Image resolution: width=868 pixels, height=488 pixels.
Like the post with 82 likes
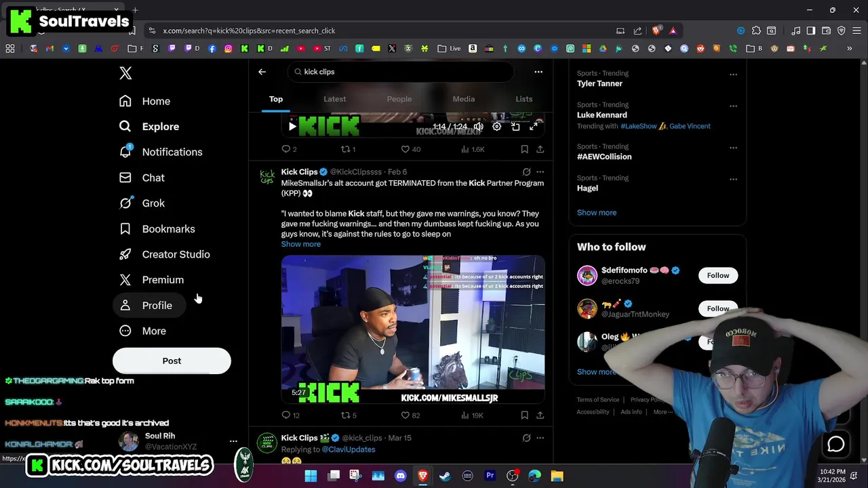coord(410,415)
